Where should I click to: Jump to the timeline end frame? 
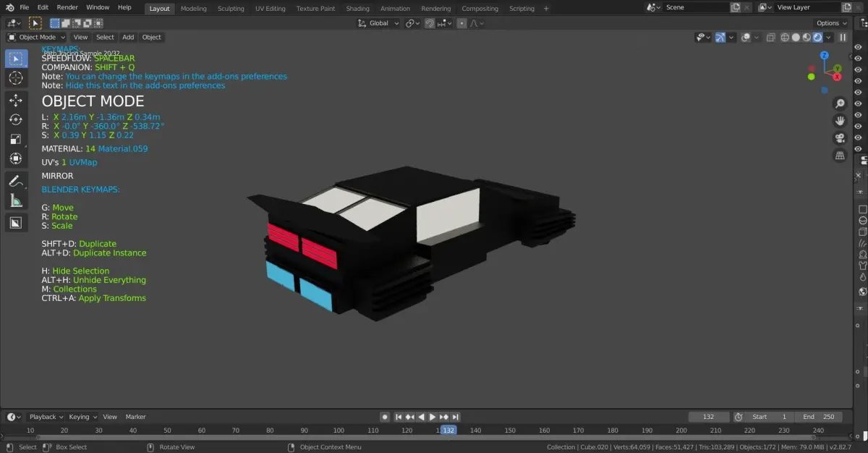[x=456, y=417]
